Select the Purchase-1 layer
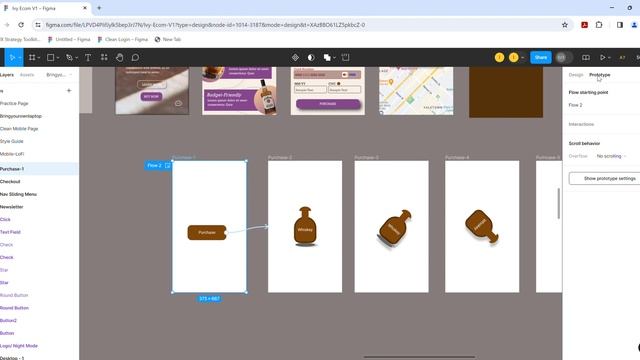The height and width of the screenshot is (360, 640). tap(12, 169)
